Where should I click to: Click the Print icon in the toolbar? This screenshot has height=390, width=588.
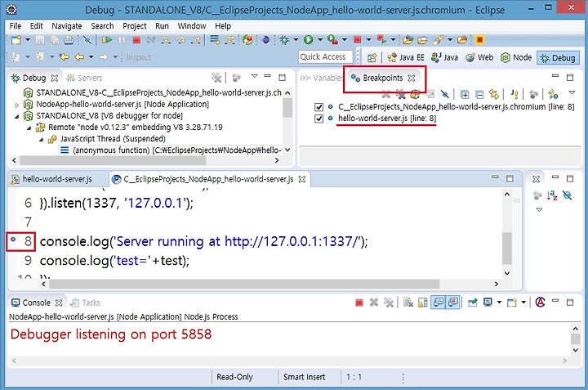69,40
